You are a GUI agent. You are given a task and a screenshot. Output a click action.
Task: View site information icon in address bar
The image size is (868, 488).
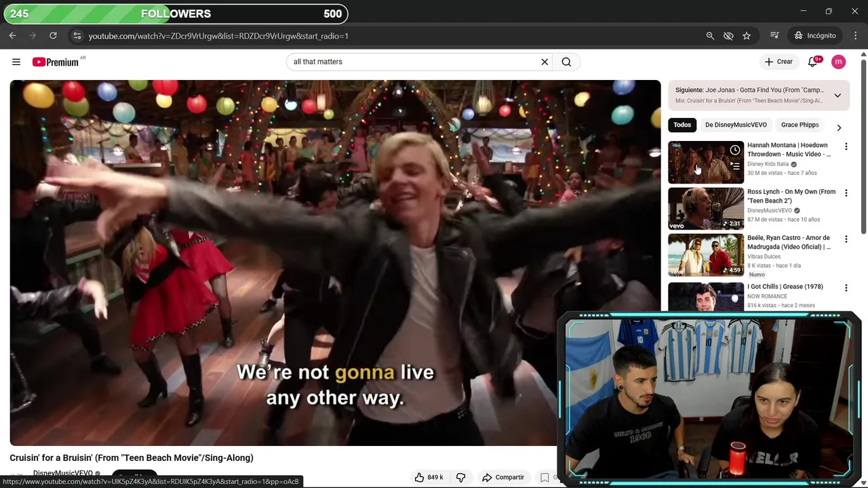click(x=77, y=35)
